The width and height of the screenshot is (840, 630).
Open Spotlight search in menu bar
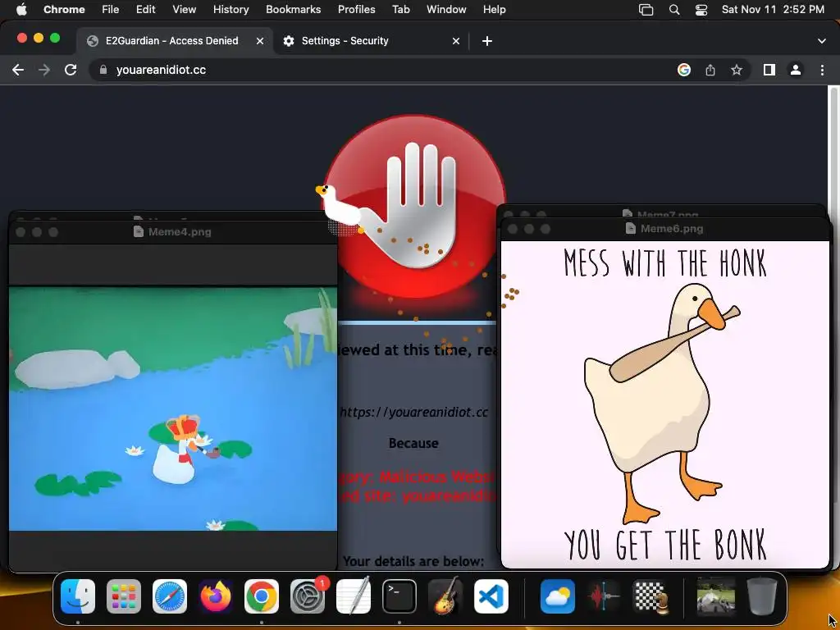(x=674, y=10)
